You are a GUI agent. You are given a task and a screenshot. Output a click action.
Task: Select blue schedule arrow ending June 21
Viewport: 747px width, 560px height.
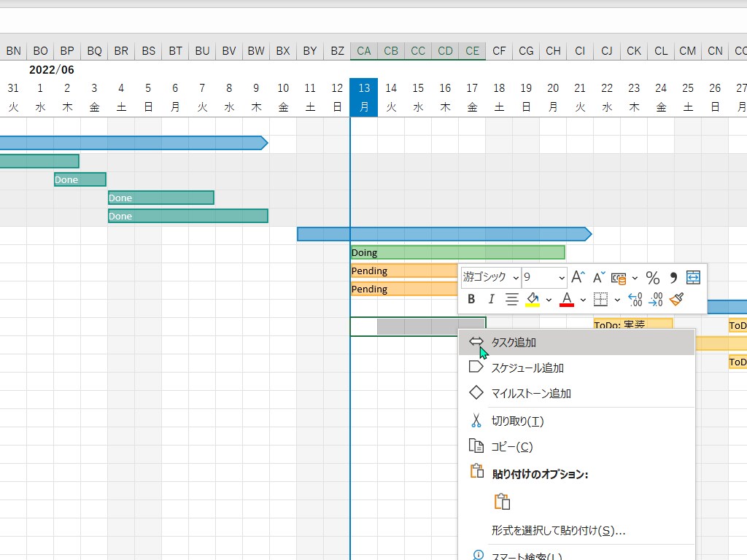[444, 234]
